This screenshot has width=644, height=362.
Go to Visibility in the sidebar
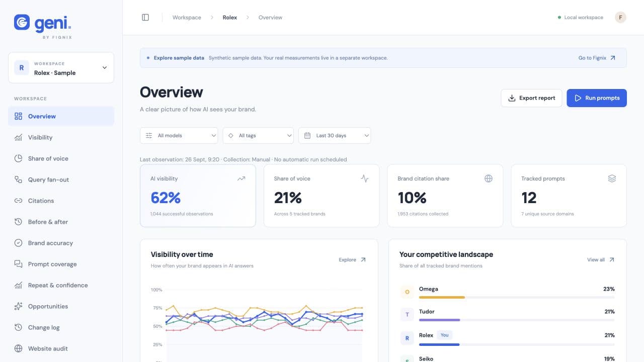(61, 137)
